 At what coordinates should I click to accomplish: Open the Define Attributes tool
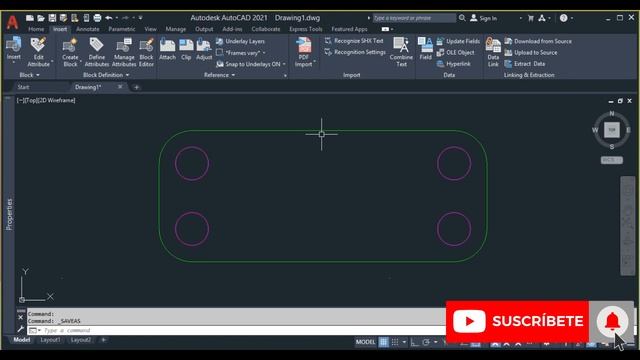pos(97,52)
